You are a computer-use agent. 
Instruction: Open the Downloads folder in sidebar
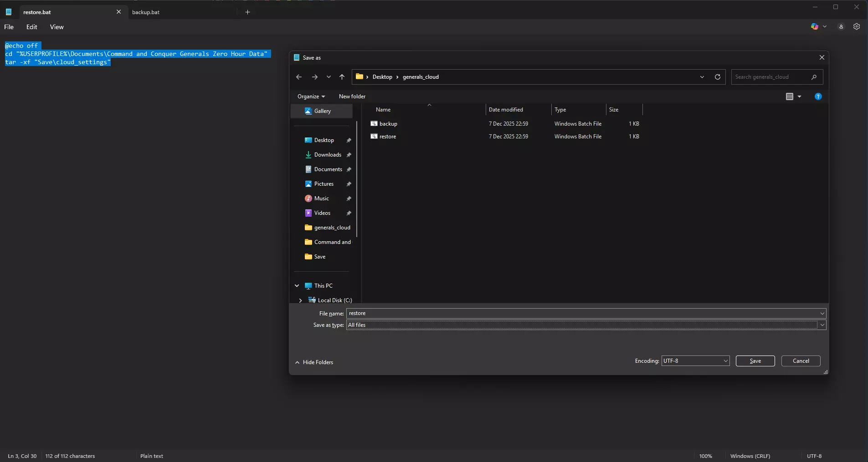pyautogui.click(x=327, y=155)
